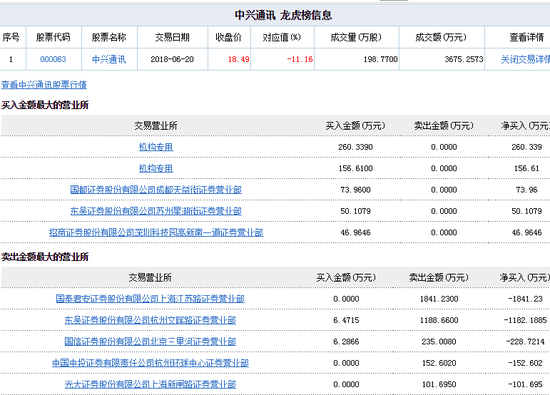Select sell amount 152.6020 value
This screenshot has height=395, width=550.
pyautogui.click(x=439, y=363)
